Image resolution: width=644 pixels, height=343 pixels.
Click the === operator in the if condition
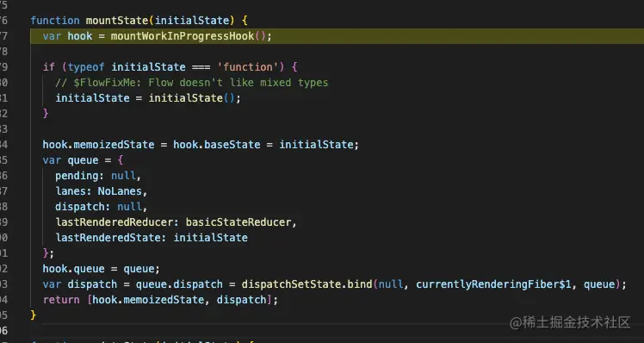tap(201, 67)
